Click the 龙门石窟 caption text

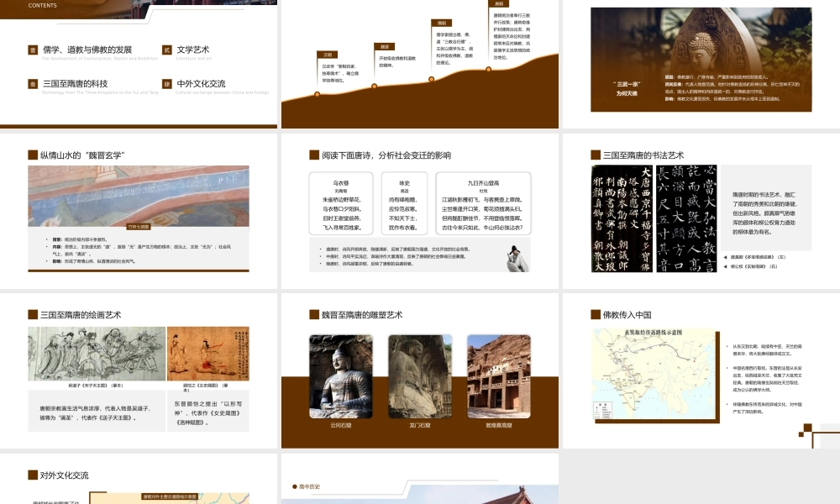point(420,425)
